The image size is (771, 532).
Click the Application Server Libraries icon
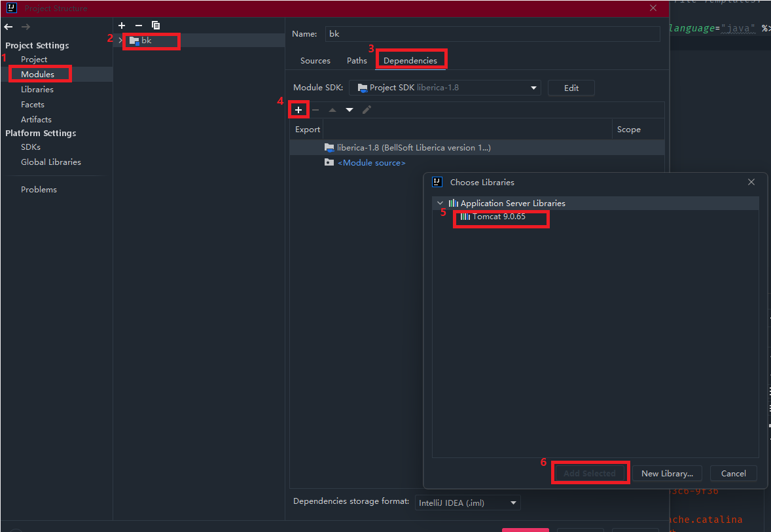[x=454, y=203]
